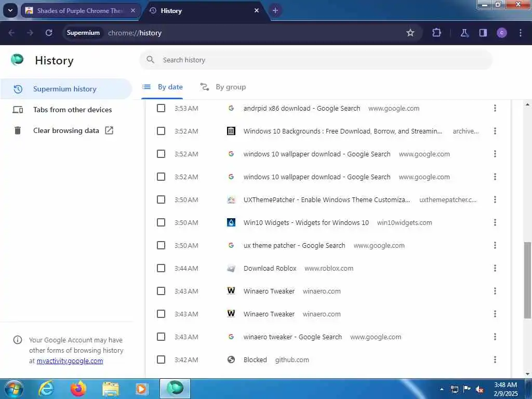Click the Search history field
532x399 pixels.
click(315, 60)
